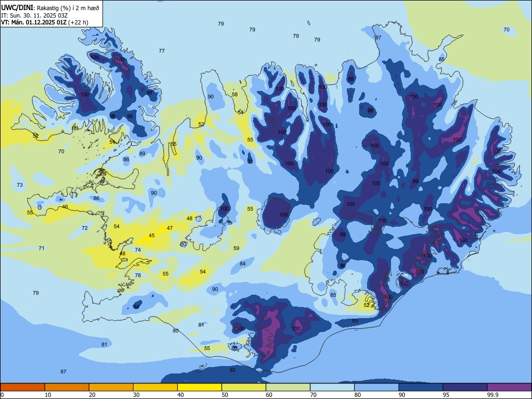532x399 pixels.
Task: Click the legend tick label '20'
Action: coord(92,395)
